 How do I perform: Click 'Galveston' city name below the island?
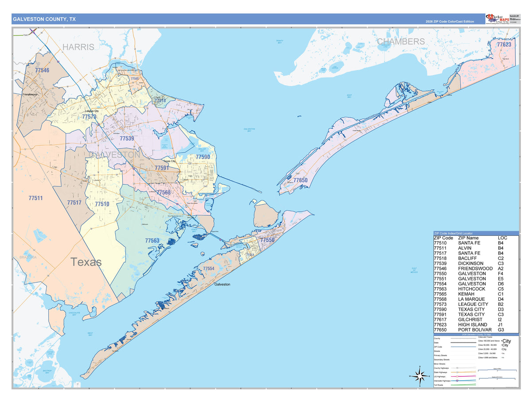[223, 284]
